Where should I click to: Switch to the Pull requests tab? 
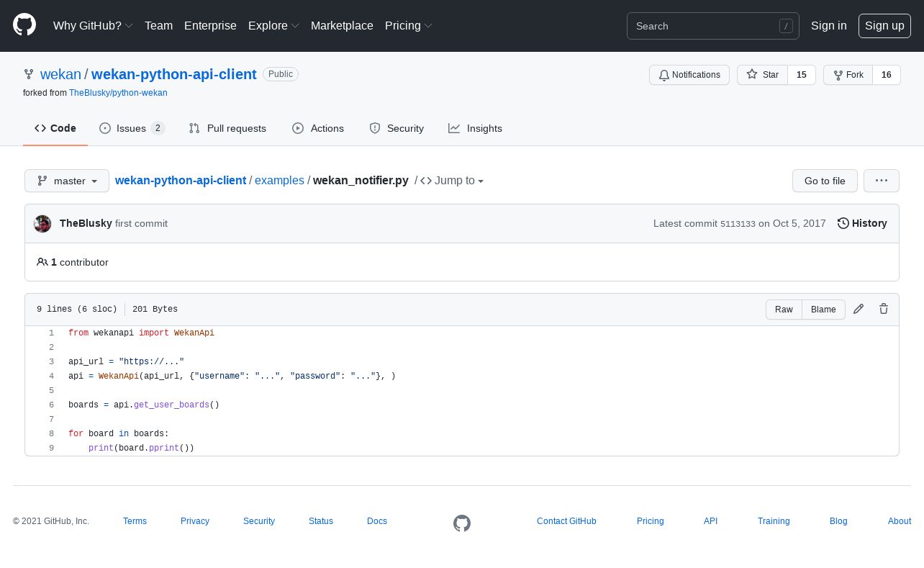click(227, 128)
